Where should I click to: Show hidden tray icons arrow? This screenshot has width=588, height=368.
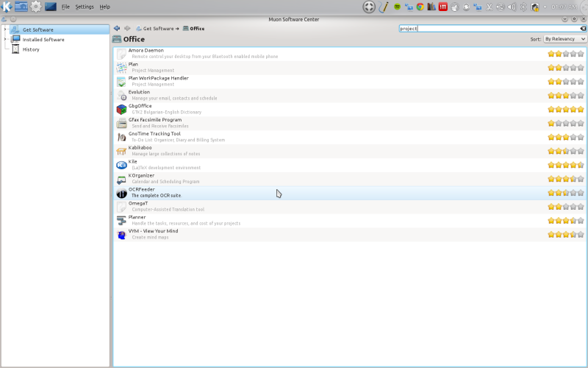[x=545, y=7]
